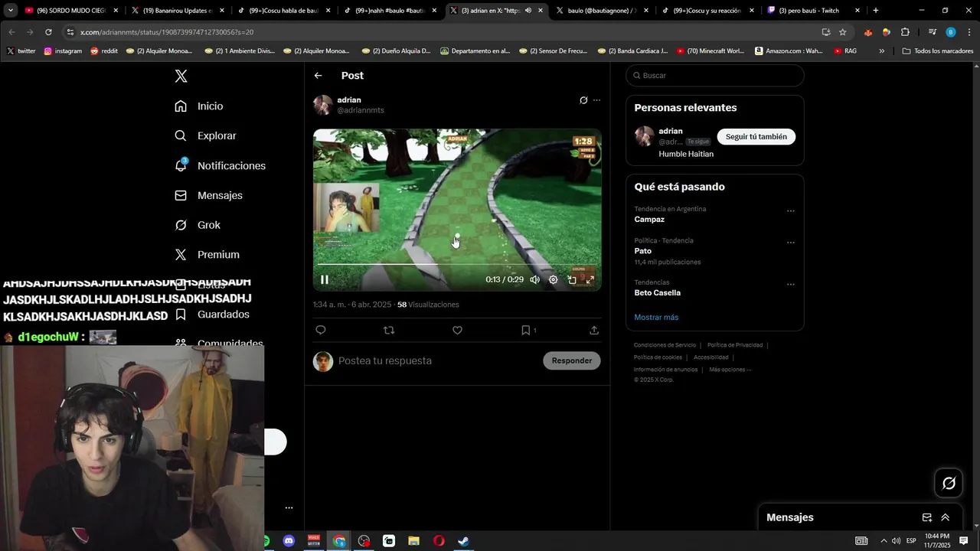Open adrian's profile in Personas relevantes
980x551 pixels.
(670, 131)
